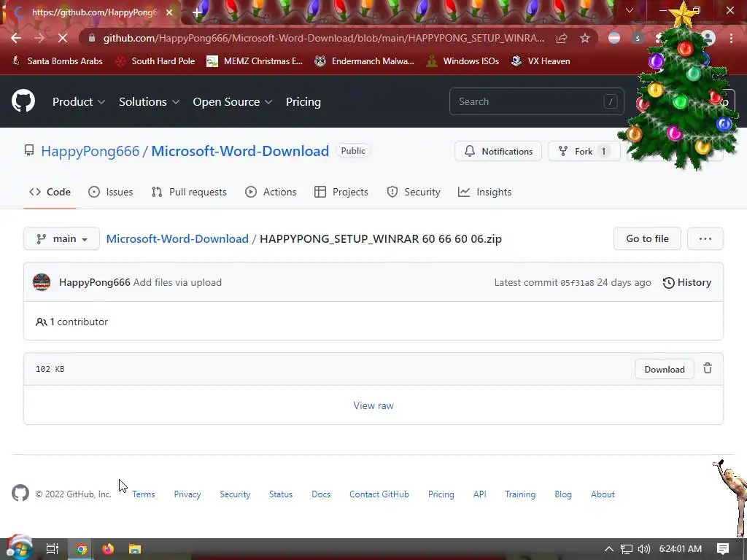Open Windows Start button with Santa hat

pos(18,548)
